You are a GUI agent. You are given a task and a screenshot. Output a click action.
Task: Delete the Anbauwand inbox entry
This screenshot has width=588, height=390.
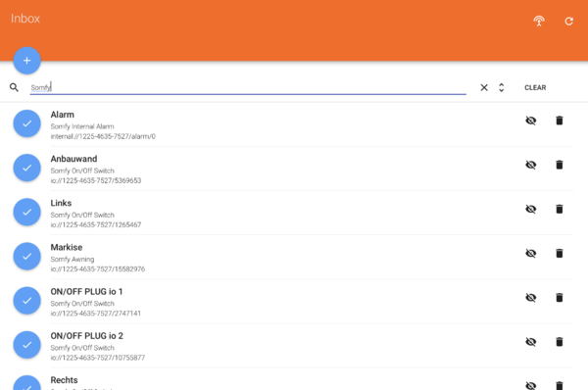(560, 165)
